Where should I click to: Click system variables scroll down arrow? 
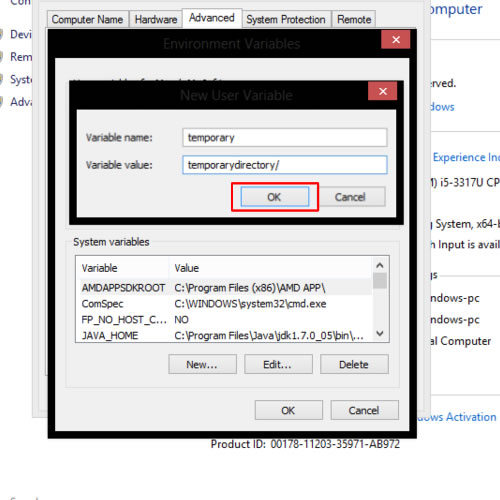(x=380, y=333)
